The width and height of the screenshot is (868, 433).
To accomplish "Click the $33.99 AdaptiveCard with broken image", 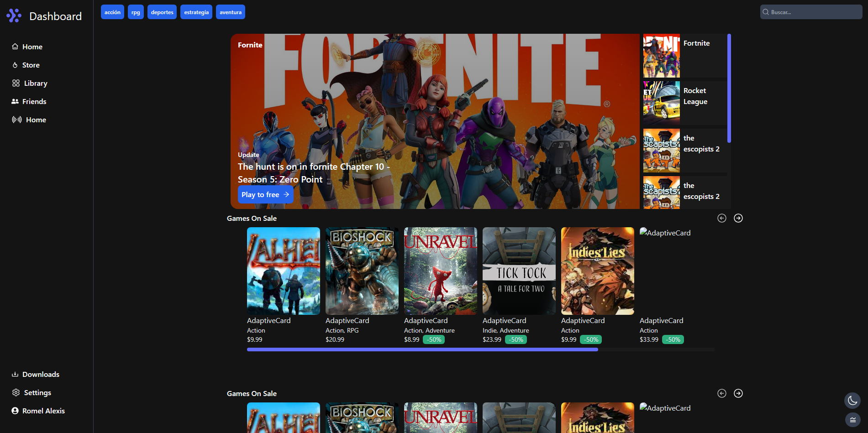I will (x=676, y=286).
